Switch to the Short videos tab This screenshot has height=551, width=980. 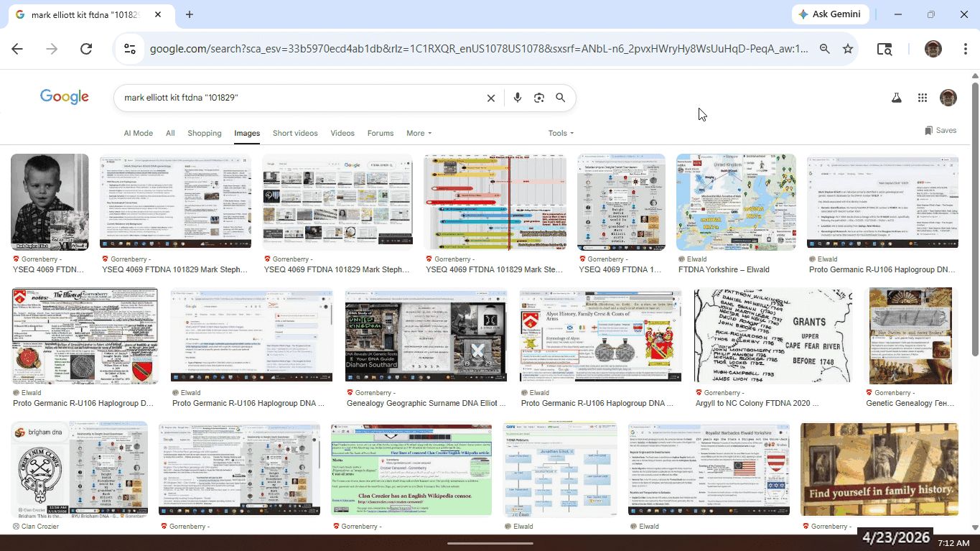coord(295,133)
